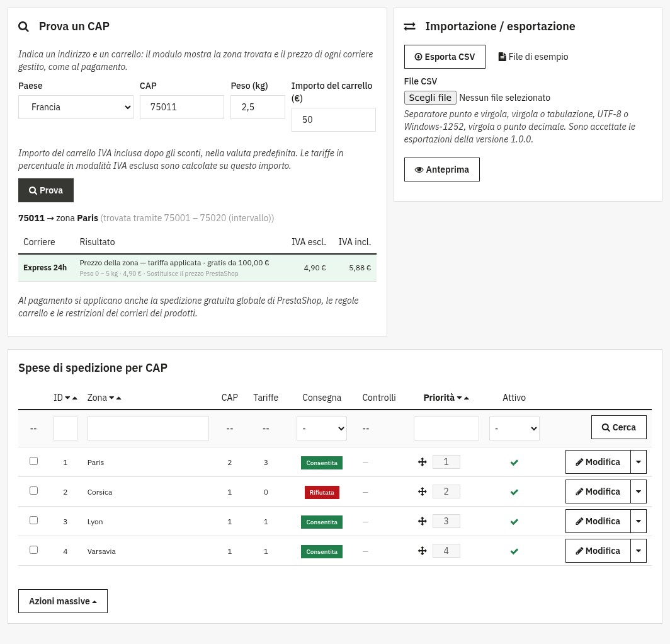Expand the Modifica dropdown arrow for Corsica
The image size is (670, 644).
(639, 492)
